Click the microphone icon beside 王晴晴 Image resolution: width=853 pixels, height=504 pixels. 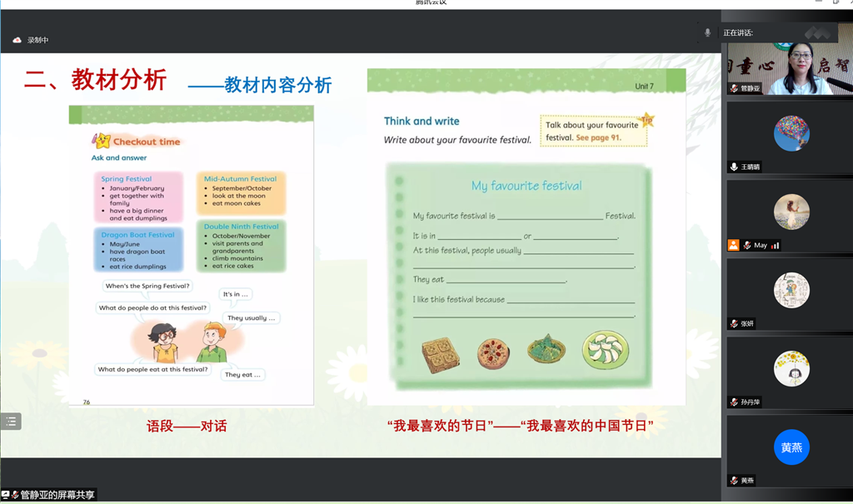735,167
